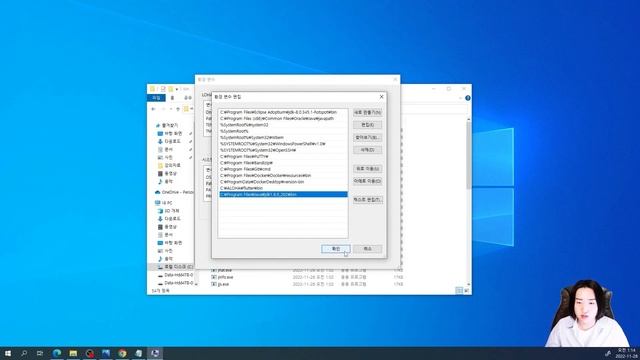This screenshot has width=640, height=360.
Task: Open Google Chrome from the taskbar
Action: 122,353
